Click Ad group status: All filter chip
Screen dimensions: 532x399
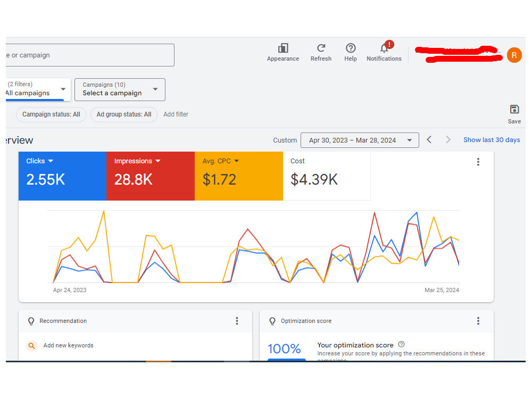coord(124,114)
